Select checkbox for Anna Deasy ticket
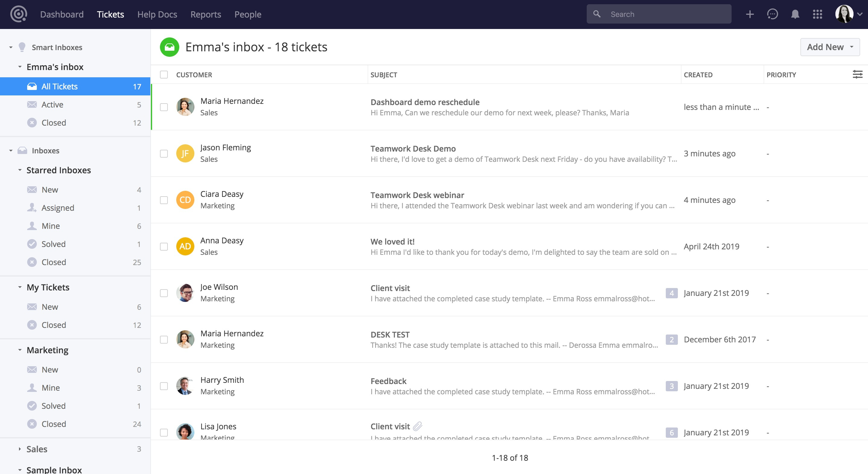 [x=164, y=247]
